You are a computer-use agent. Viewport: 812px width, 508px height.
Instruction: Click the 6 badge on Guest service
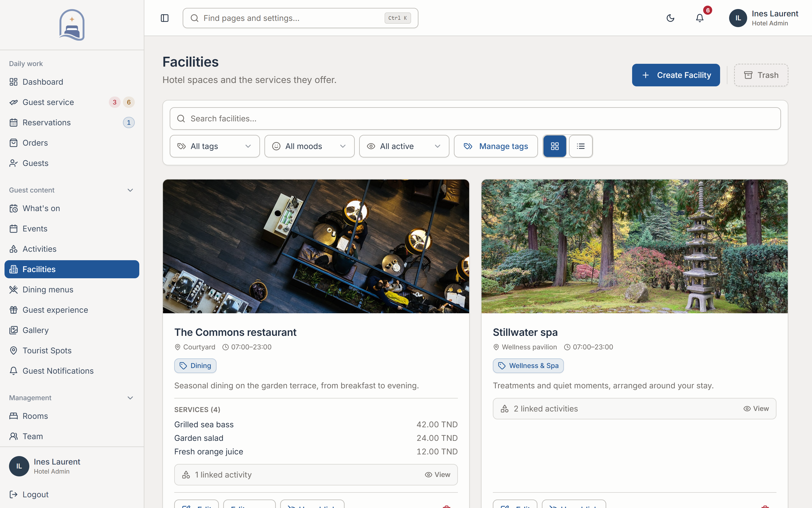[129, 102]
